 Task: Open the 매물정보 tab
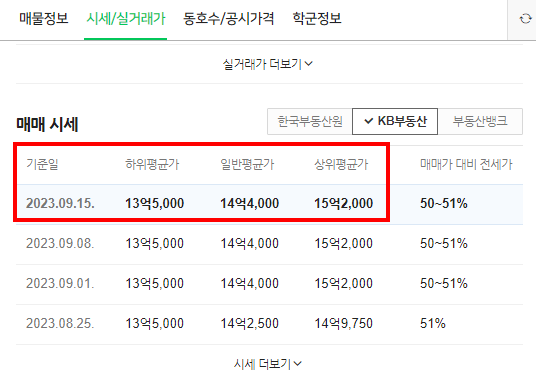(x=44, y=18)
